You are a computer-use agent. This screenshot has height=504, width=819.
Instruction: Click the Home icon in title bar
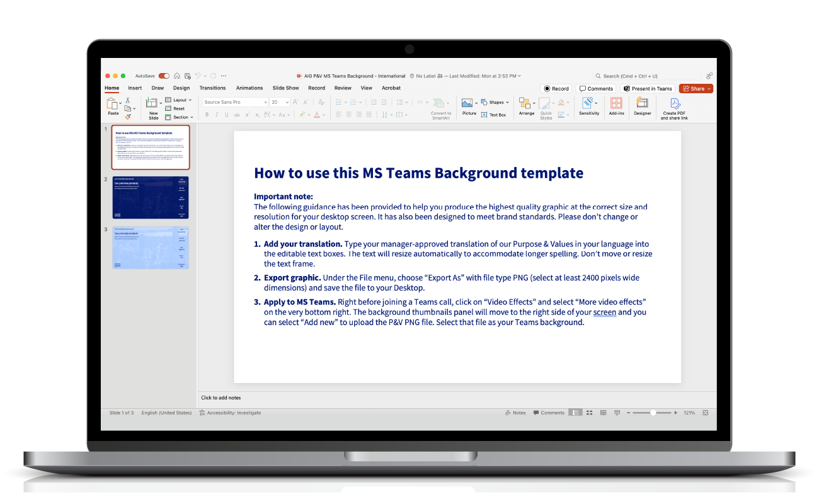pyautogui.click(x=177, y=76)
